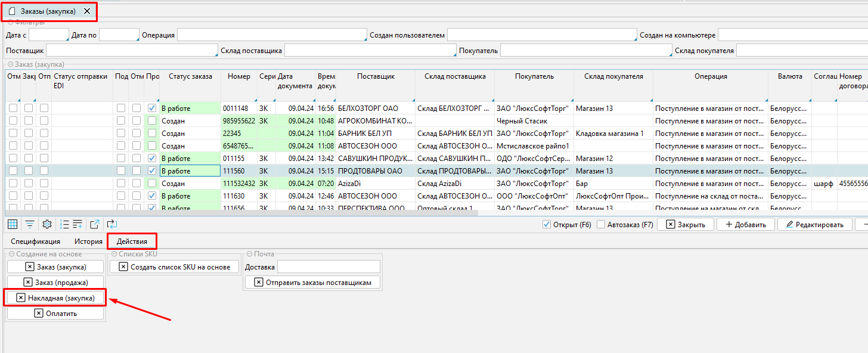Click the refresh arrows icon
Screen dimensions: 868x353
click(111, 224)
